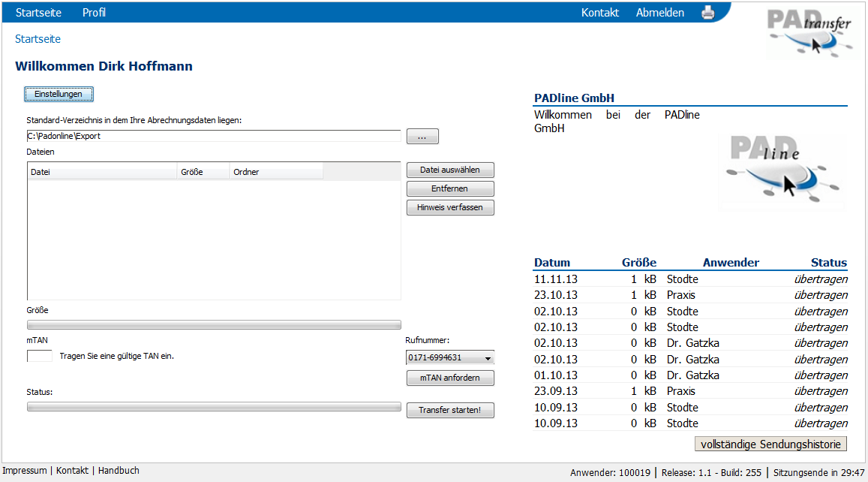This screenshot has height=482, width=868.
Task: Open the Impressum footer link
Action: click(x=25, y=471)
